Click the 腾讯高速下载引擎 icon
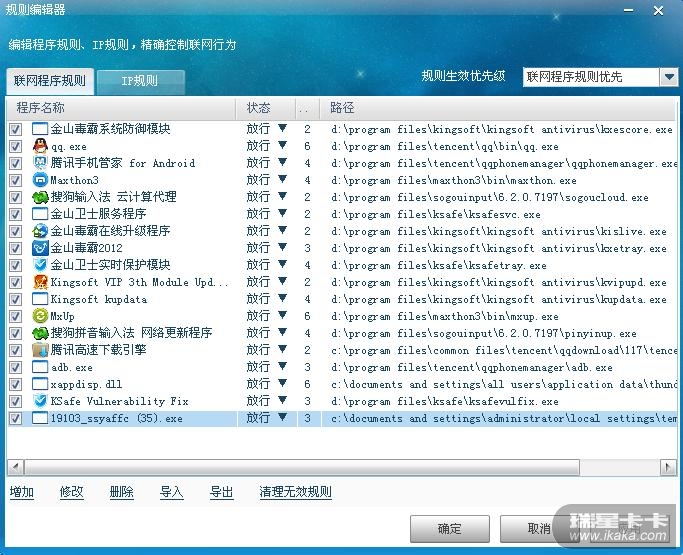 click(40, 350)
